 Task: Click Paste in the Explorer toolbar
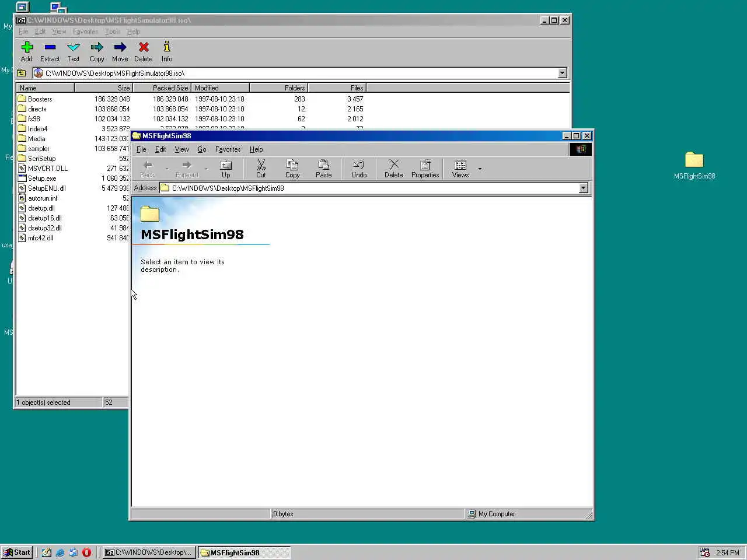324,169
